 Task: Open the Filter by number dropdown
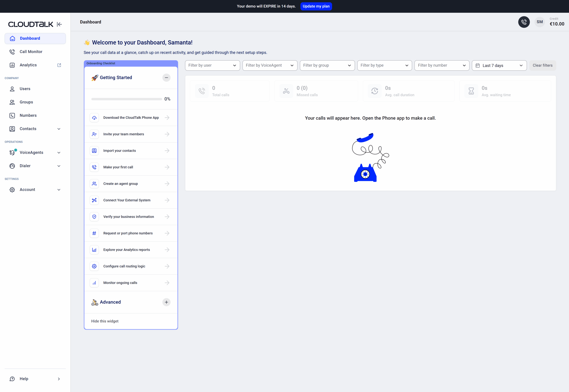pos(442,65)
